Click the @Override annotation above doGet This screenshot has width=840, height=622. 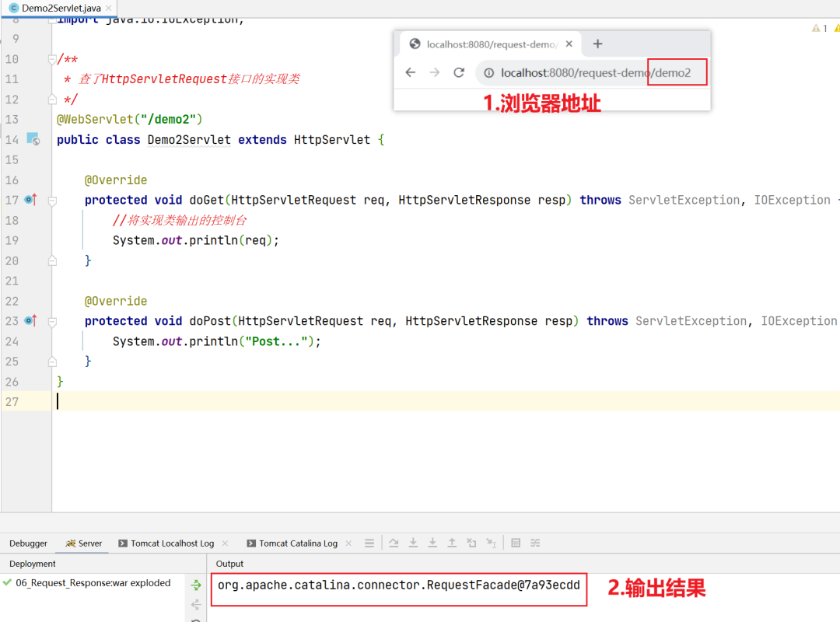pos(116,180)
